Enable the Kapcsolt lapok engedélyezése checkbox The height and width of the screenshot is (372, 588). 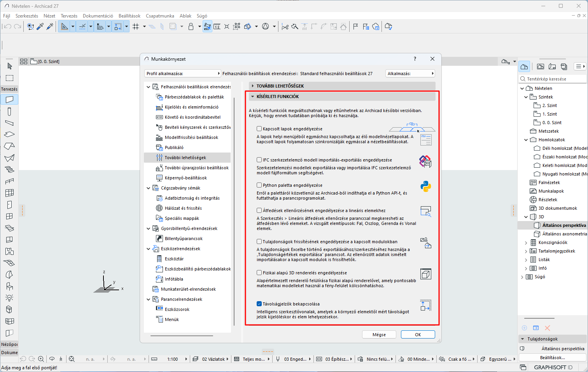coord(259,128)
